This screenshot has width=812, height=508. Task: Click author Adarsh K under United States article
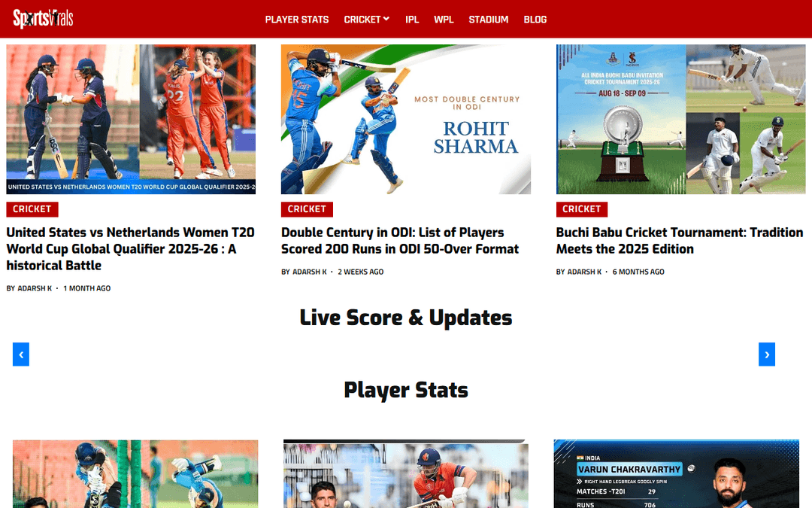[x=35, y=288]
